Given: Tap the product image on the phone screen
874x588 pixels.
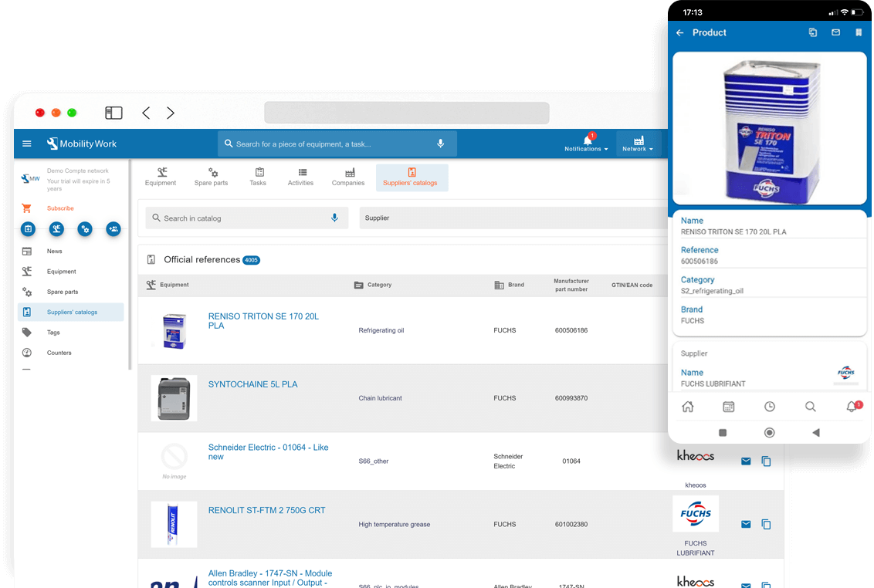Looking at the screenshot, I should pos(769,129).
